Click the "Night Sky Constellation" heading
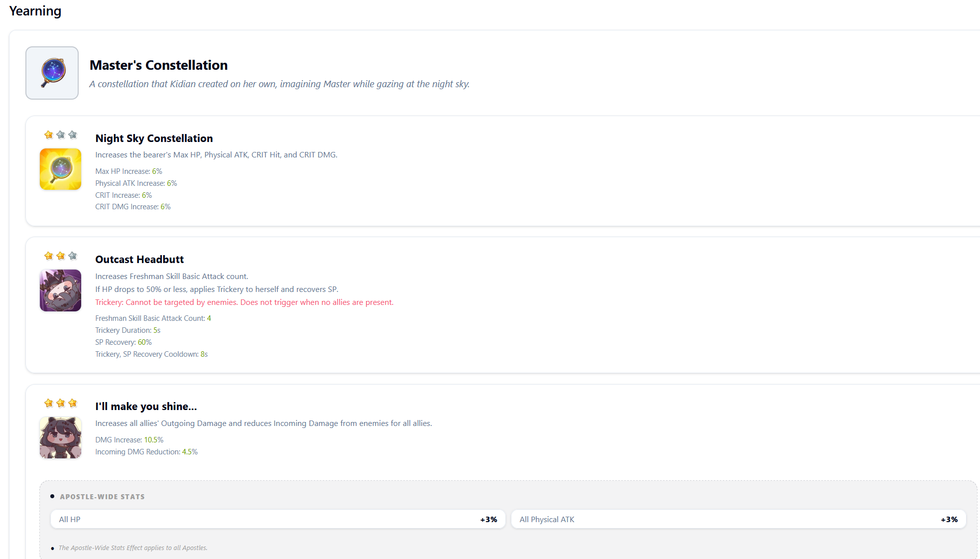 coord(154,139)
